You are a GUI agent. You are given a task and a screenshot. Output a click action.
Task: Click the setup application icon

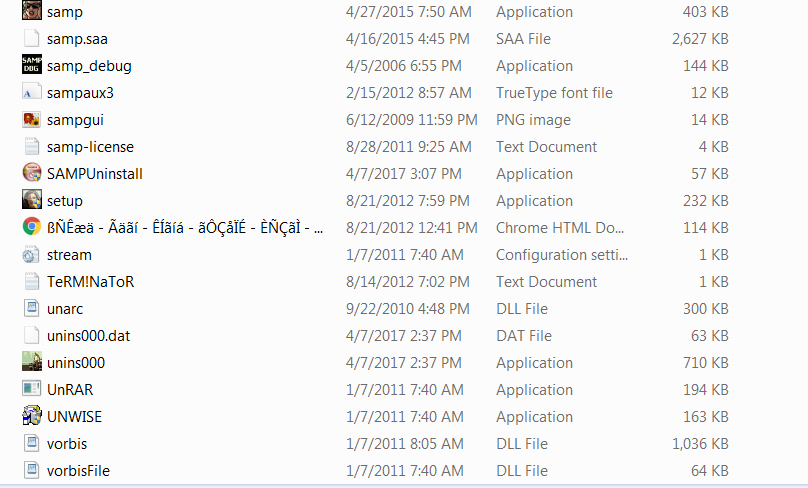31,200
